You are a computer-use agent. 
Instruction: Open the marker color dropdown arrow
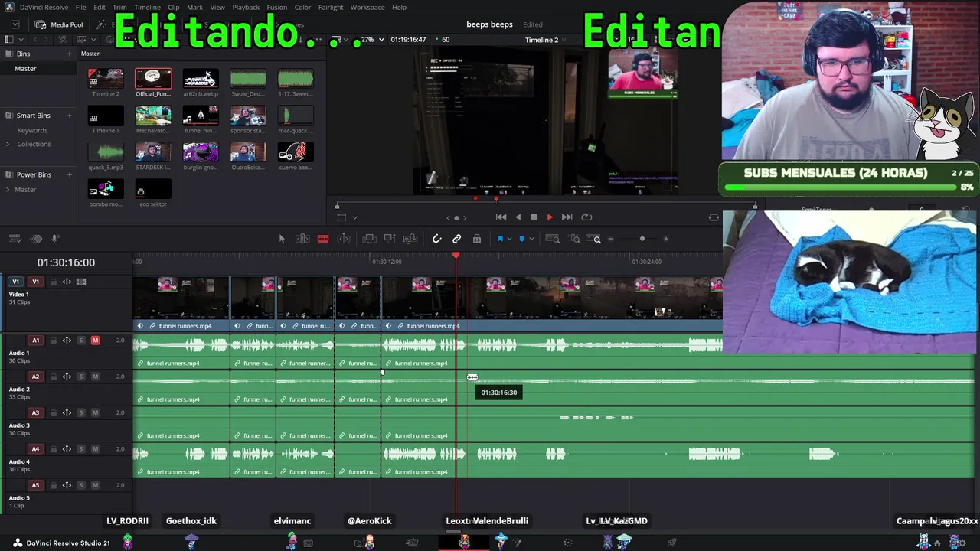click(532, 239)
